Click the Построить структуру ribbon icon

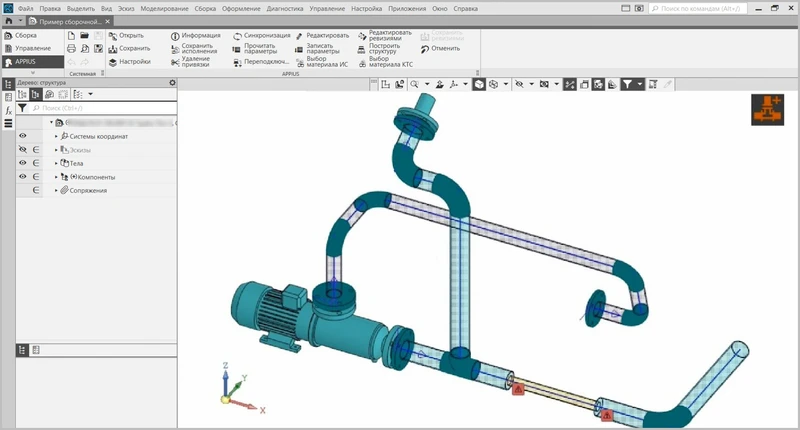pos(362,48)
